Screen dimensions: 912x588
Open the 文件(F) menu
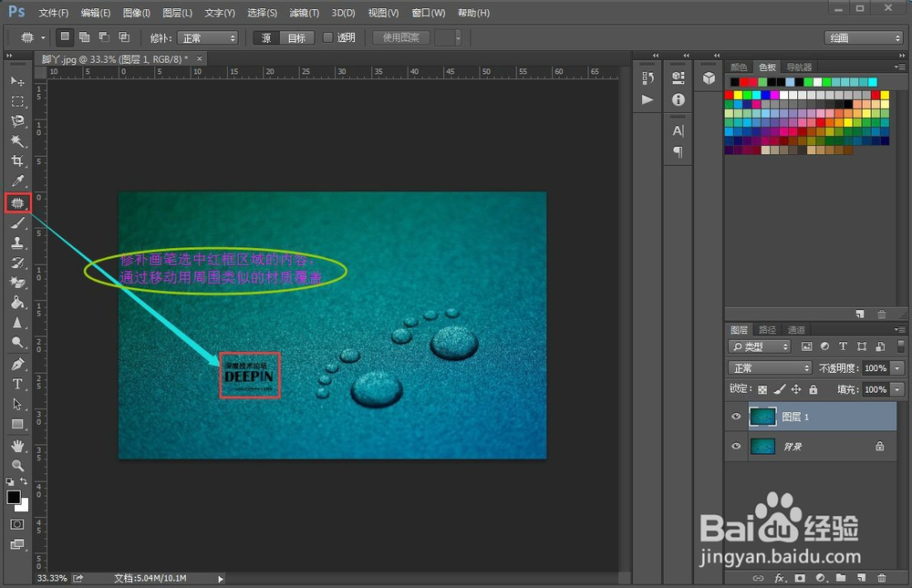tap(53, 13)
